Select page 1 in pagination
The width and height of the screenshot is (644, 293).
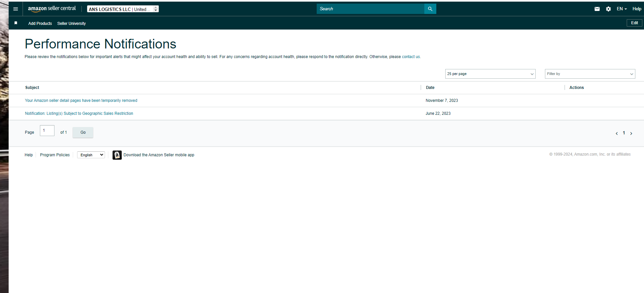(x=624, y=133)
